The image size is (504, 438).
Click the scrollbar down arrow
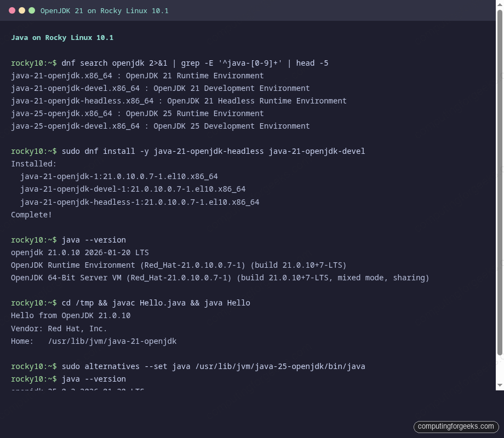point(500,385)
